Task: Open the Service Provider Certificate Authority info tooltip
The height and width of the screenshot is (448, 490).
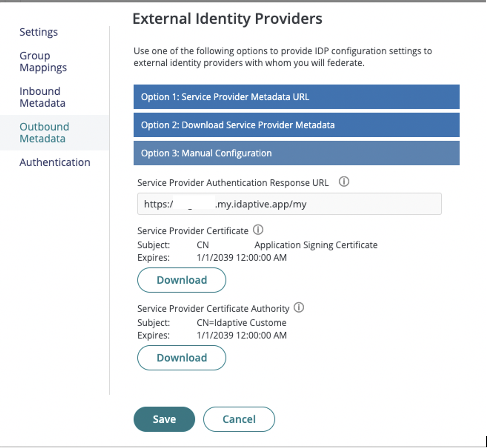Action: click(299, 308)
